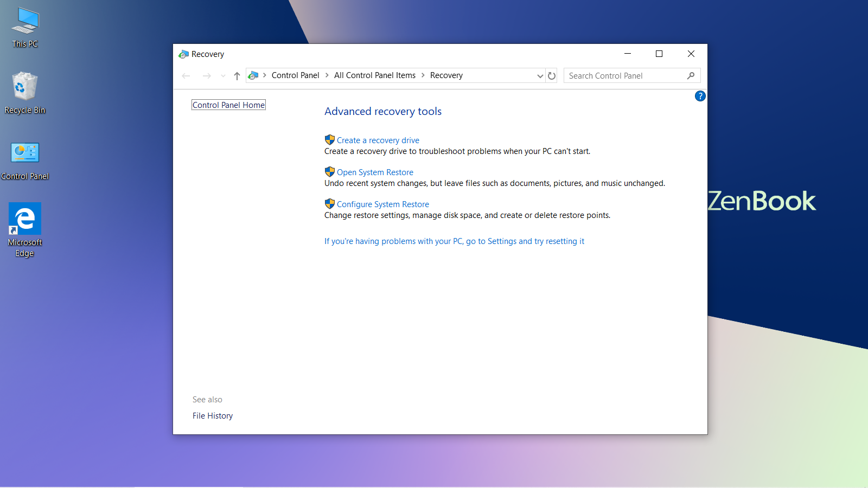Refresh the Recovery page
Screen dimensions: 868x488
coord(552,76)
